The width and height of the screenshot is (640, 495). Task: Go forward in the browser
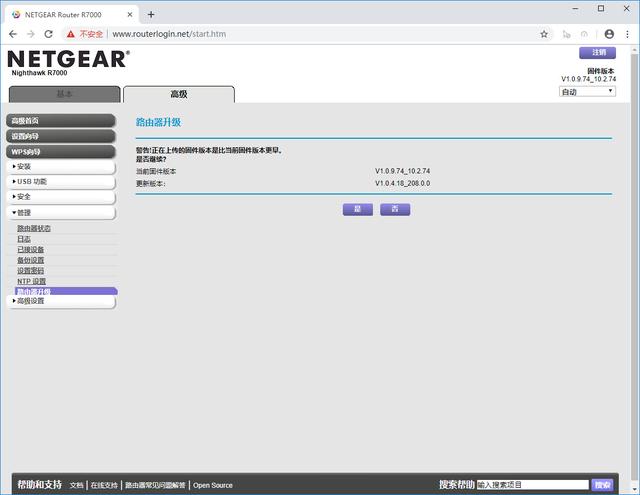coord(31,34)
